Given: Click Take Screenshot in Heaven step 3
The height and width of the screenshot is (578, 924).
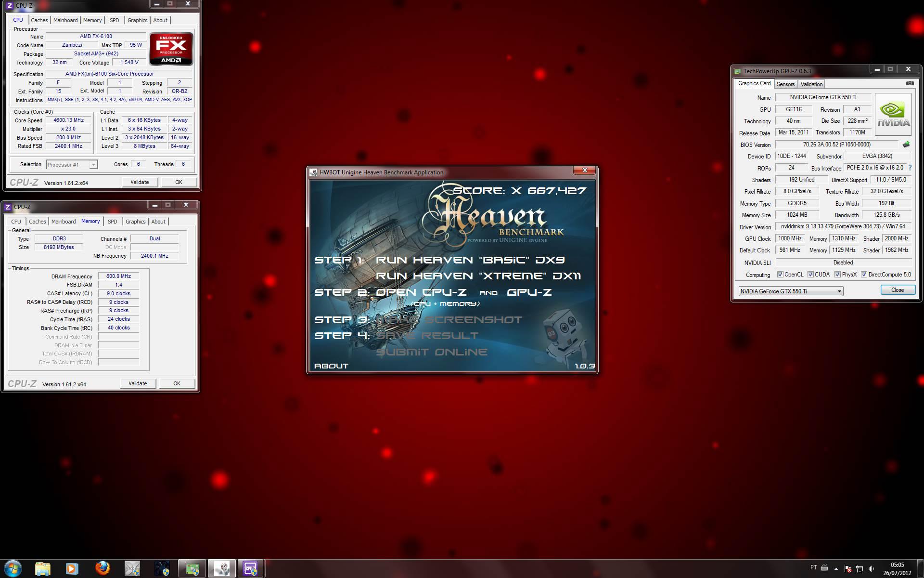Looking at the screenshot, I should click(449, 320).
